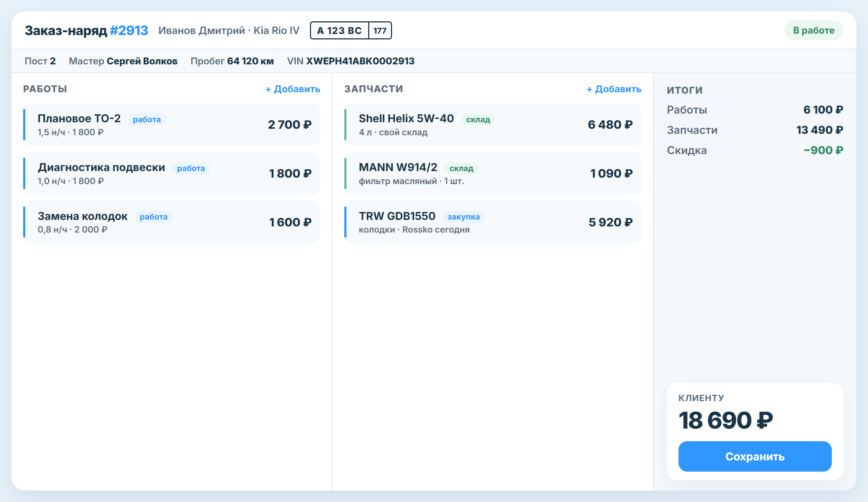Click master name Сергей Волков
The height and width of the screenshot is (502, 868).
click(142, 61)
